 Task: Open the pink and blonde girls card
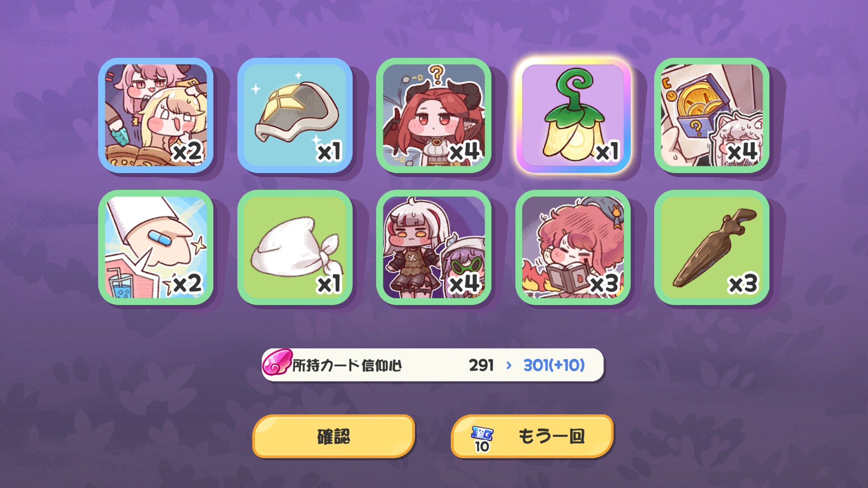tap(156, 115)
